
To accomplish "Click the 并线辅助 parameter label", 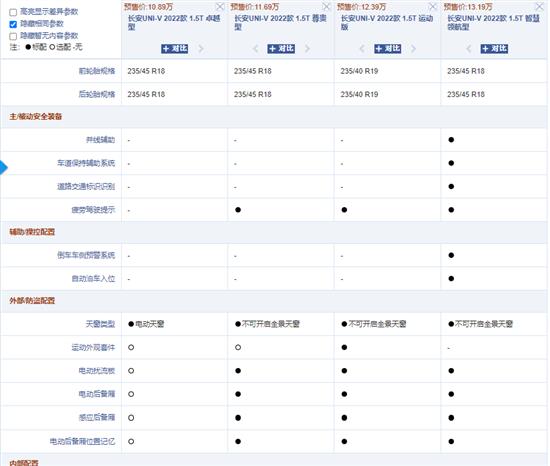I will [101, 140].
